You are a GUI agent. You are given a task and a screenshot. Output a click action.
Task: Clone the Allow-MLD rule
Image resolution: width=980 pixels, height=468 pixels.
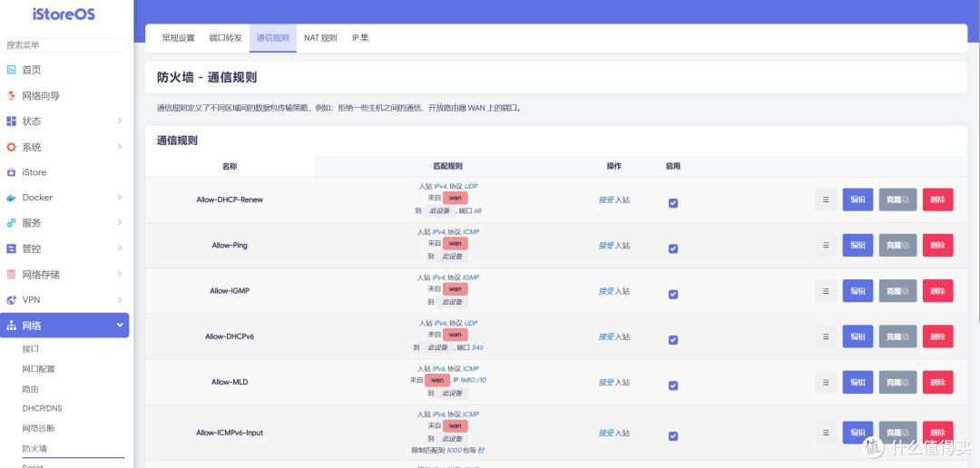(x=897, y=383)
